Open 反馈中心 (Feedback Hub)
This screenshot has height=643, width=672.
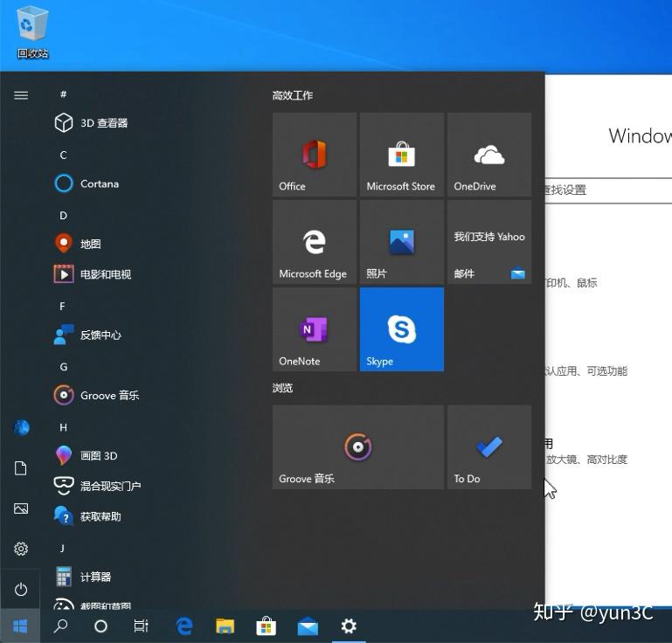pos(88,335)
